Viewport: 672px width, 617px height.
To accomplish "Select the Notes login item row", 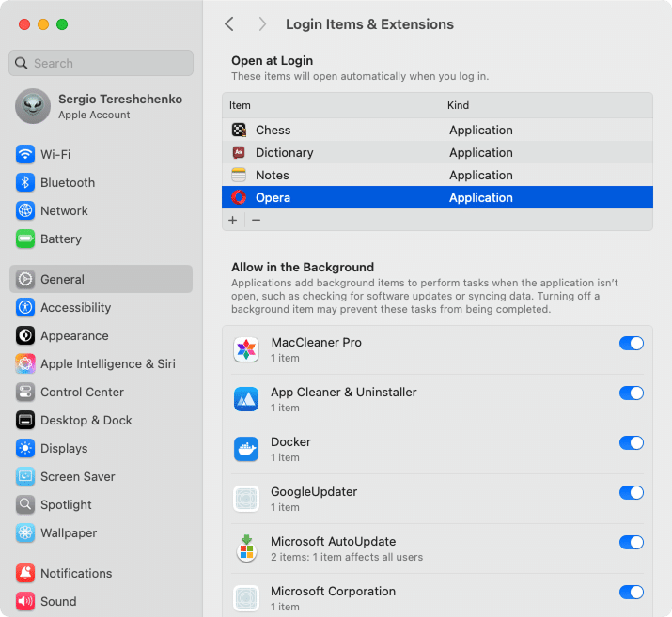I will pyautogui.click(x=437, y=175).
